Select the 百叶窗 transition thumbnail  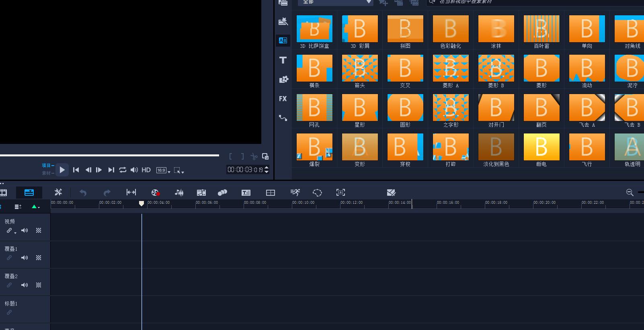click(x=541, y=29)
